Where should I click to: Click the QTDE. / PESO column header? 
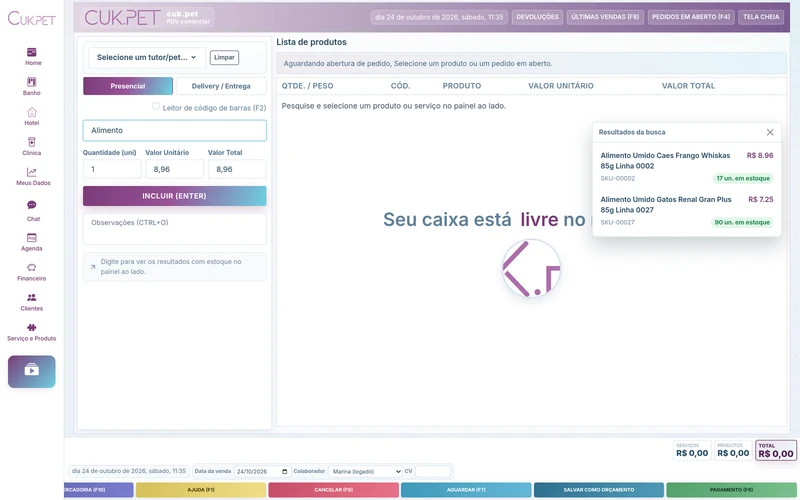(x=307, y=86)
